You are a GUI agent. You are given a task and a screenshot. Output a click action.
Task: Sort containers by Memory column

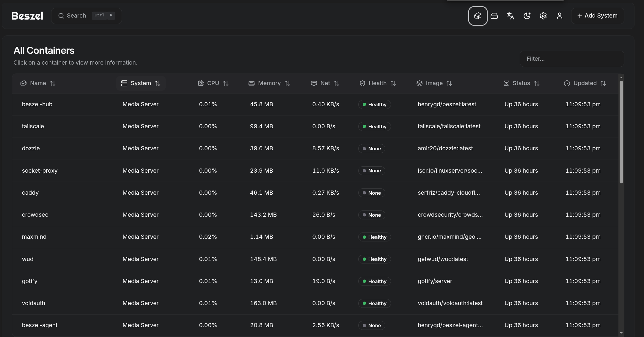click(x=269, y=83)
